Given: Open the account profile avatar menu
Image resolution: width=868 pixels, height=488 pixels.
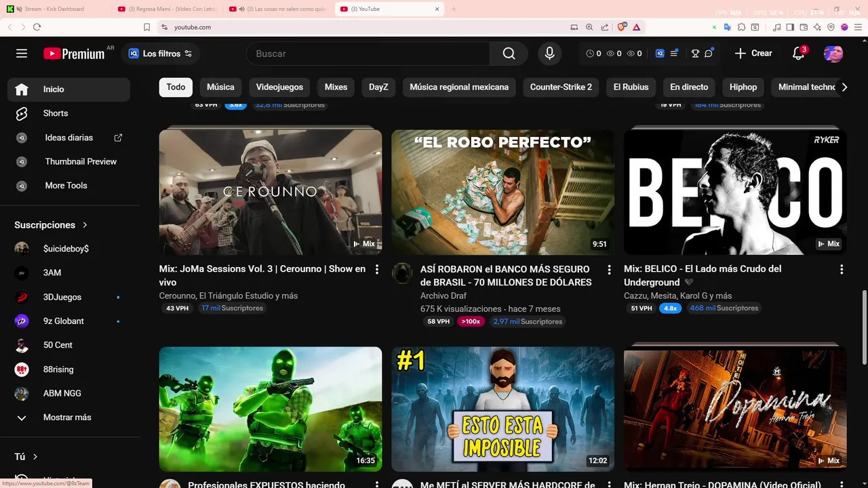Looking at the screenshot, I should (833, 54).
